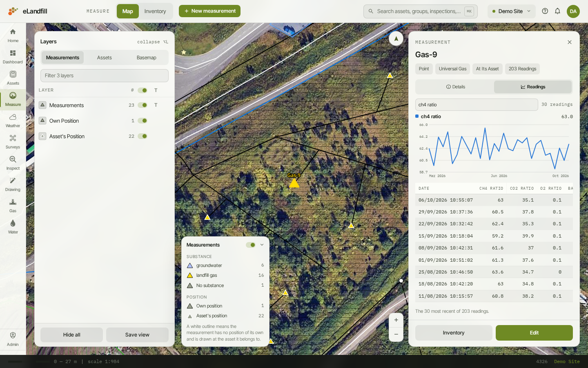This screenshot has width=588, height=368.
Task: Open Home in the sidebar
Action: tap(13, 36)
